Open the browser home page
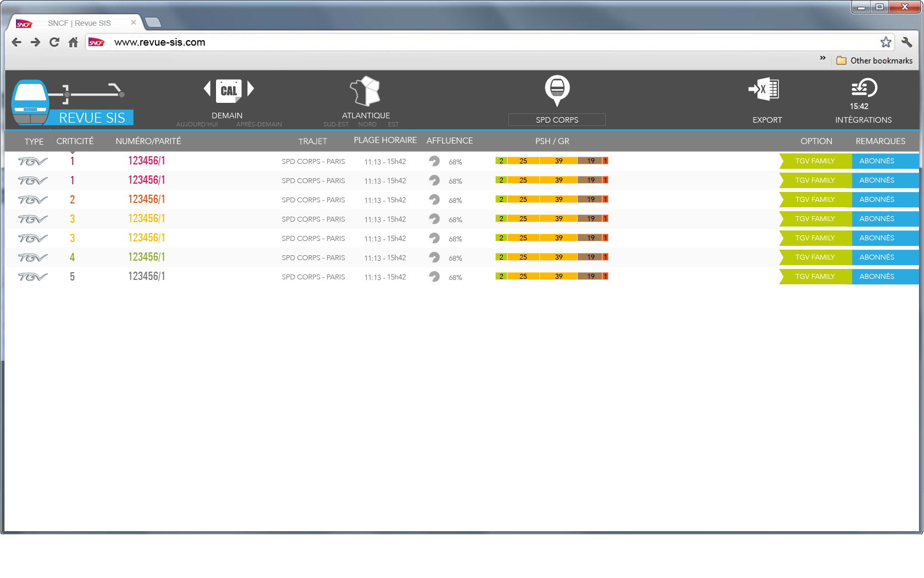Viewport: 924px width, 578px height. point(73,42)
